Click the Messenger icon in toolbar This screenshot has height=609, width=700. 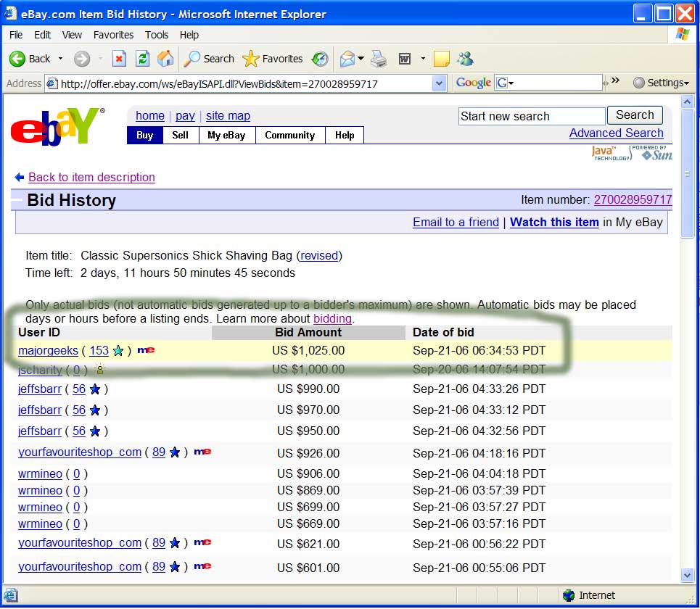(464, 59)
